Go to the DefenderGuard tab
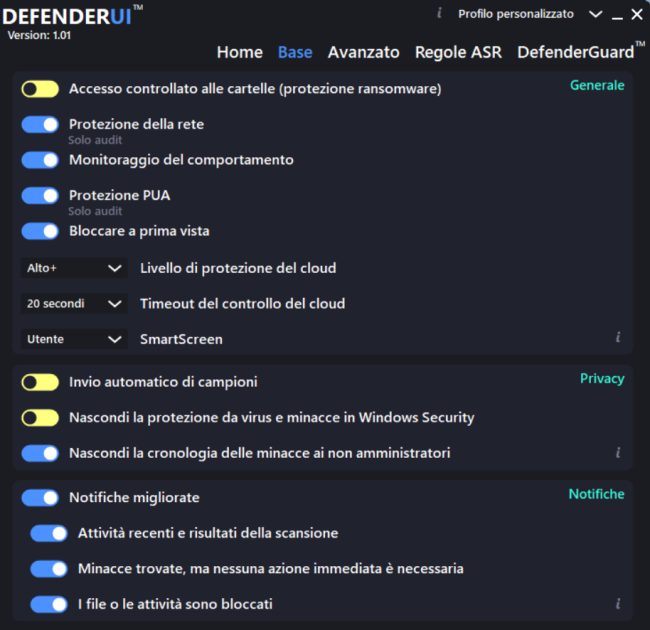 point(576,52)
